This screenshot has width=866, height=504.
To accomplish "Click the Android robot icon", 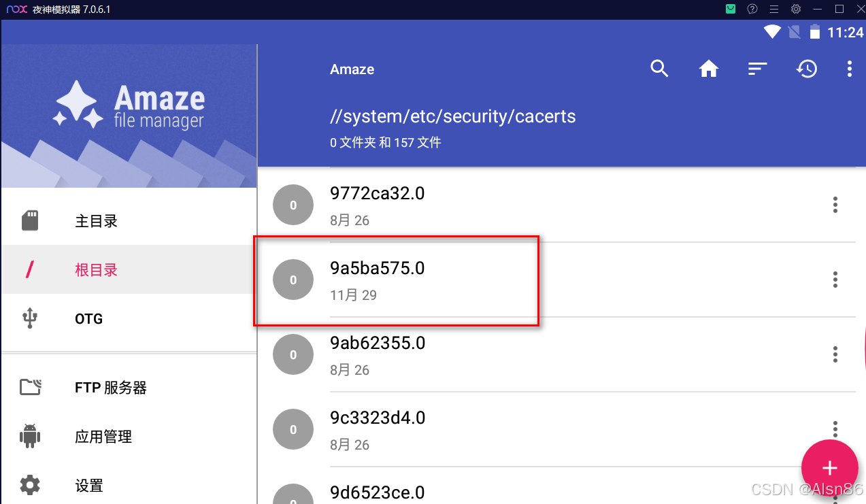I will coord(30,437).
